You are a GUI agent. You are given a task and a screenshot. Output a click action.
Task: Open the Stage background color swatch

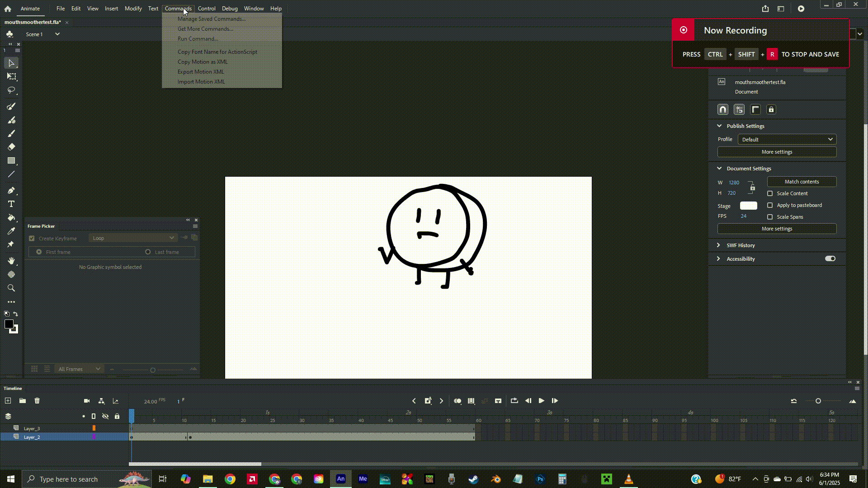748,206
